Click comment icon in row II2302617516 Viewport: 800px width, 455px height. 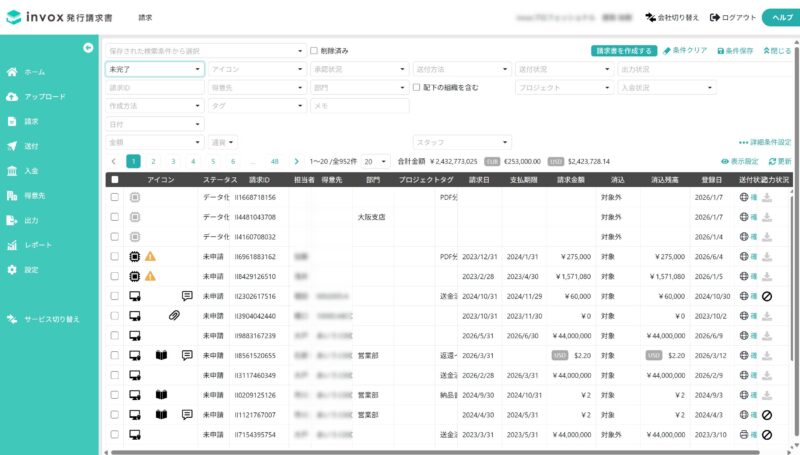click(187, 296)
